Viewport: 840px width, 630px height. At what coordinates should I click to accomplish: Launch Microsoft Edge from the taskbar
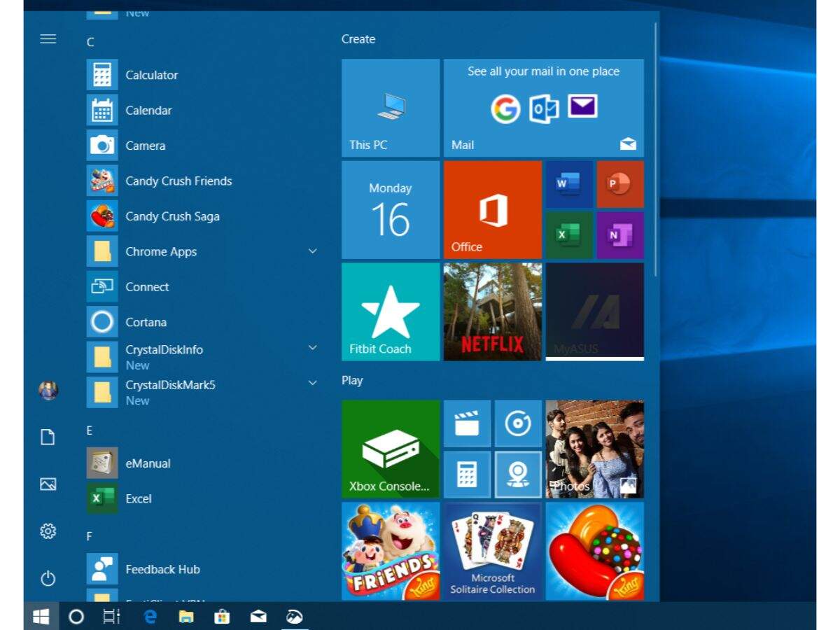150,617
